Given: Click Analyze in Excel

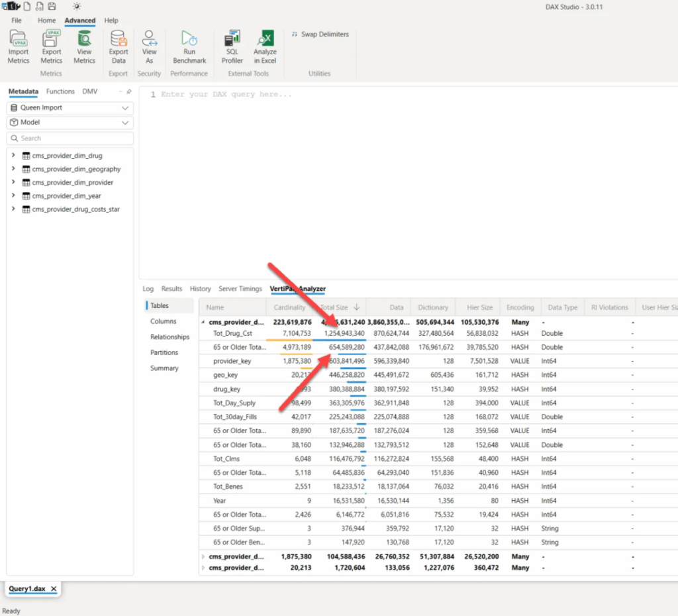Looking at the screenshot, I should 265,40.
